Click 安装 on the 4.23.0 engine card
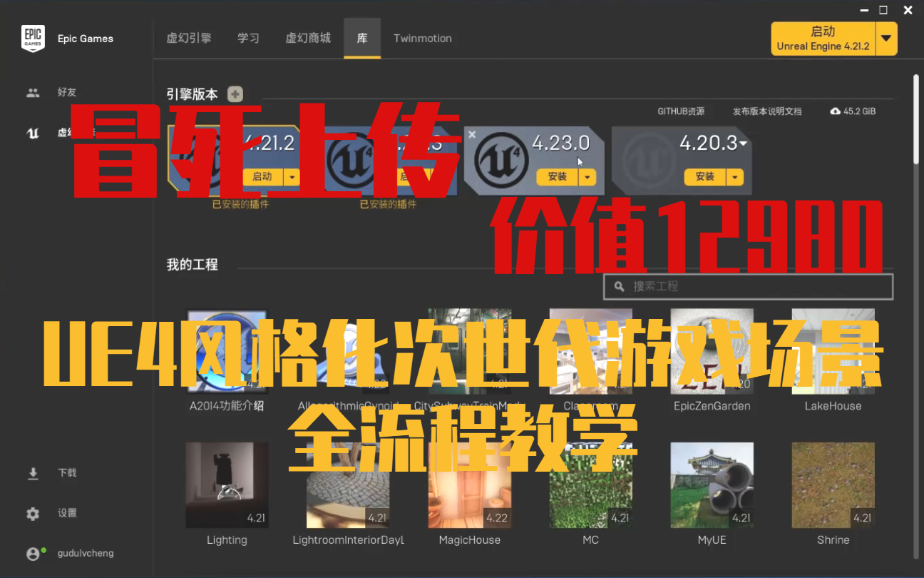Screen dimensions: 924x578 (557, 177)
